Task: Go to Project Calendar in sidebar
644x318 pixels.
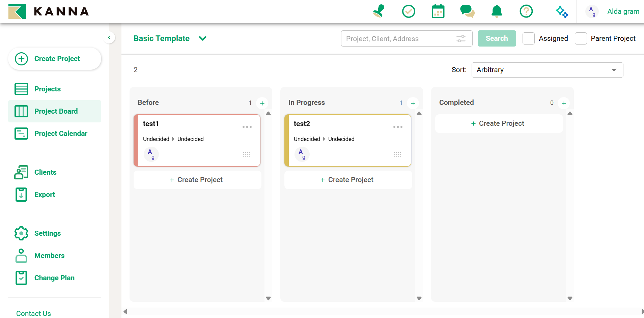Action: click(x=61, y=134)
